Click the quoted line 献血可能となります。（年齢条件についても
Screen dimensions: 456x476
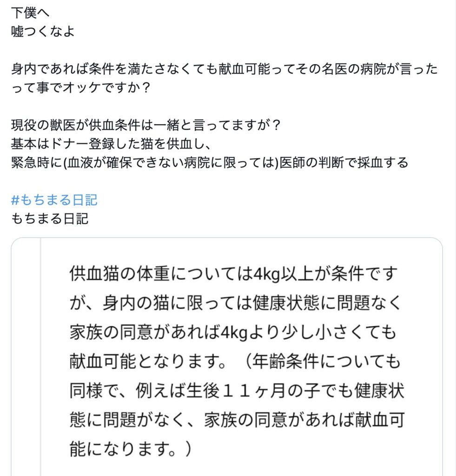point(235,361)
